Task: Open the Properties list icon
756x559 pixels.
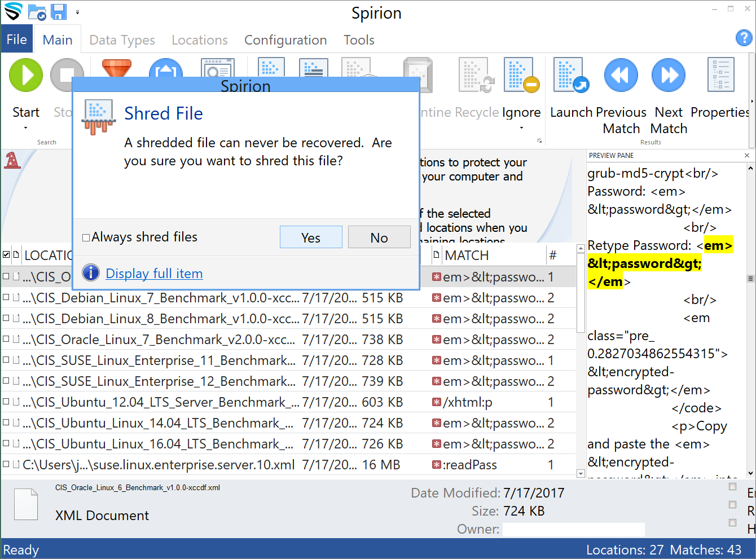Action: (721, 75)
